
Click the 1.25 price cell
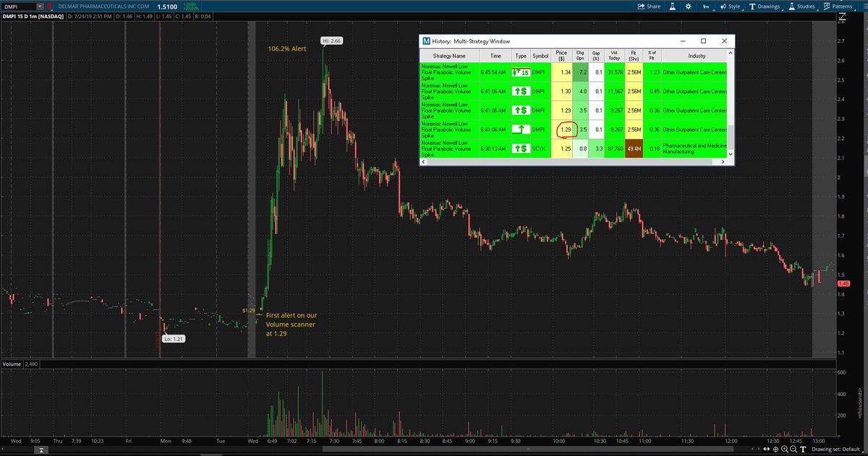(562, 147)
